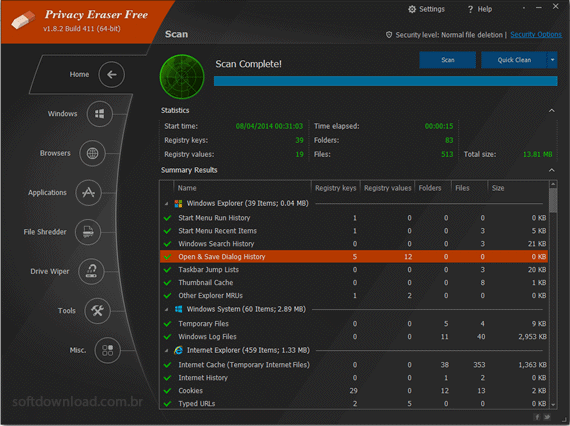This screenshot has width=570, height=426.
Task: Collapse the Internet Explorer group
Action: click(x=166, y=351)
